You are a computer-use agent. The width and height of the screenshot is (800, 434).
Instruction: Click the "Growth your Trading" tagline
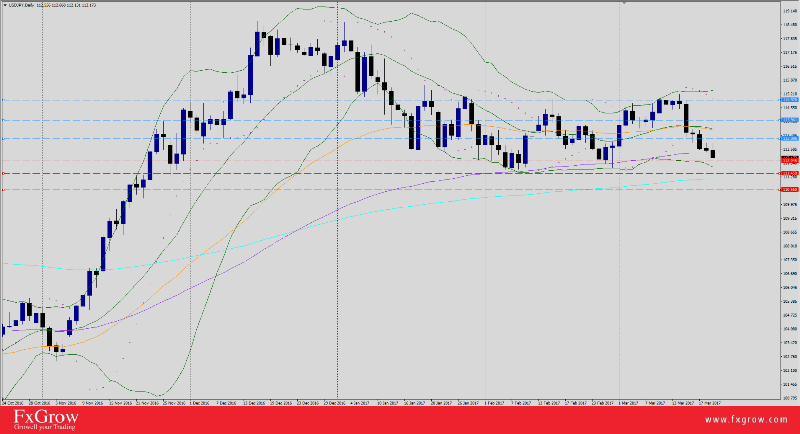pos(48,426)
